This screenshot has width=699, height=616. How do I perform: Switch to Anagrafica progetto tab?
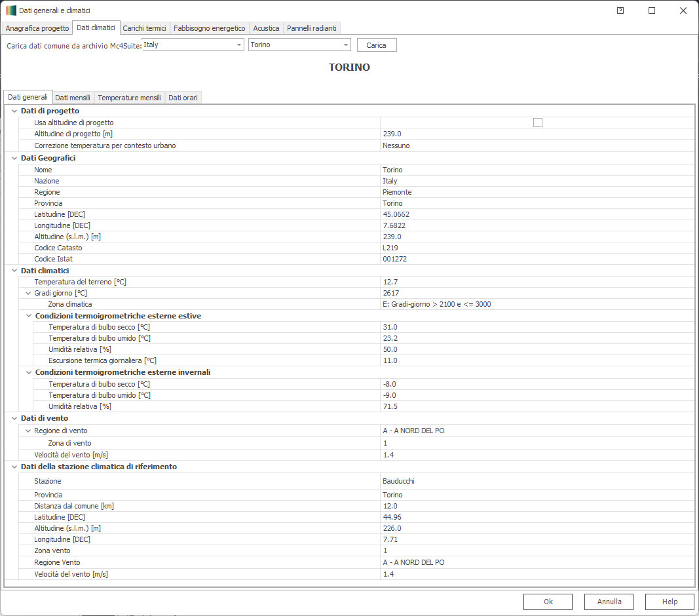point(37,28)
